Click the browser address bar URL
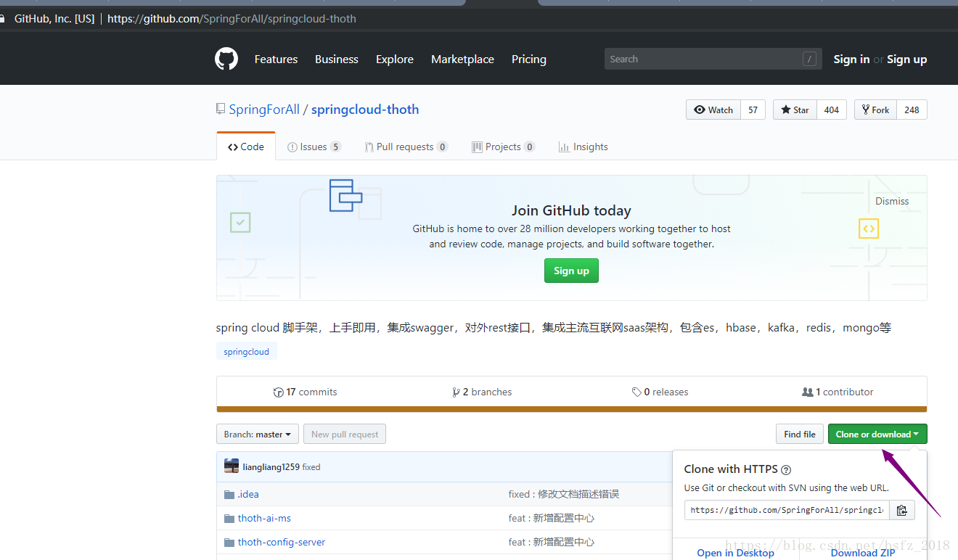Image resolution: width=958 pixels, height=560 pixels. (232, 19)
